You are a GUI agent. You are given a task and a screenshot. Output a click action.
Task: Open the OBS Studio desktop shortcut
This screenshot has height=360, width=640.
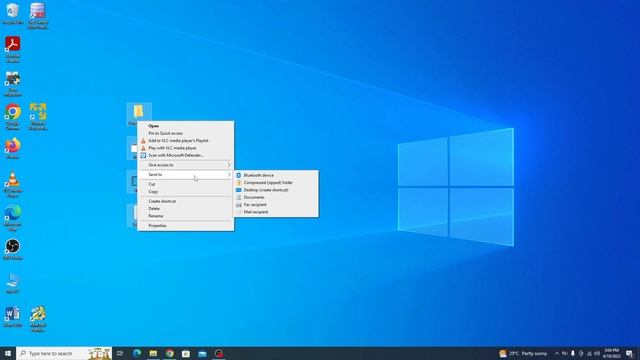pyautogui.click(x=13, y=249)
